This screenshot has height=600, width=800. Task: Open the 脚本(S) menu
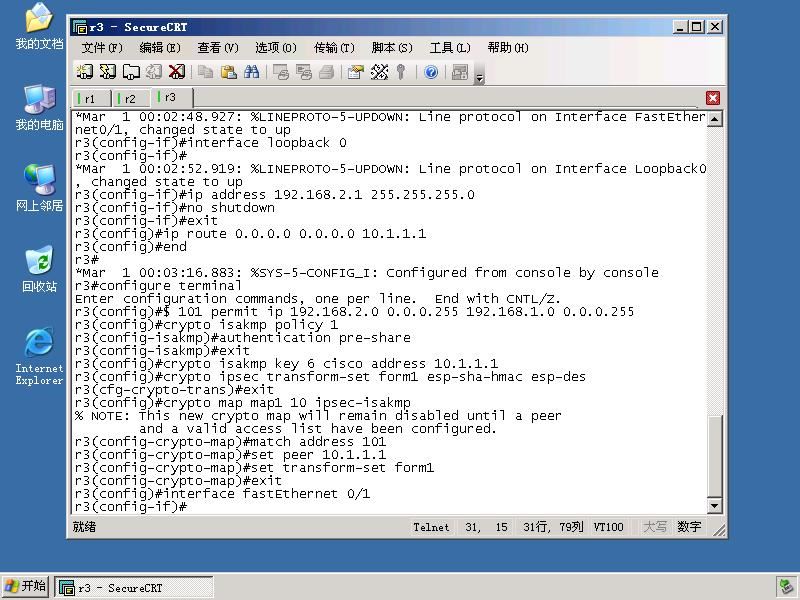(392, 48)
